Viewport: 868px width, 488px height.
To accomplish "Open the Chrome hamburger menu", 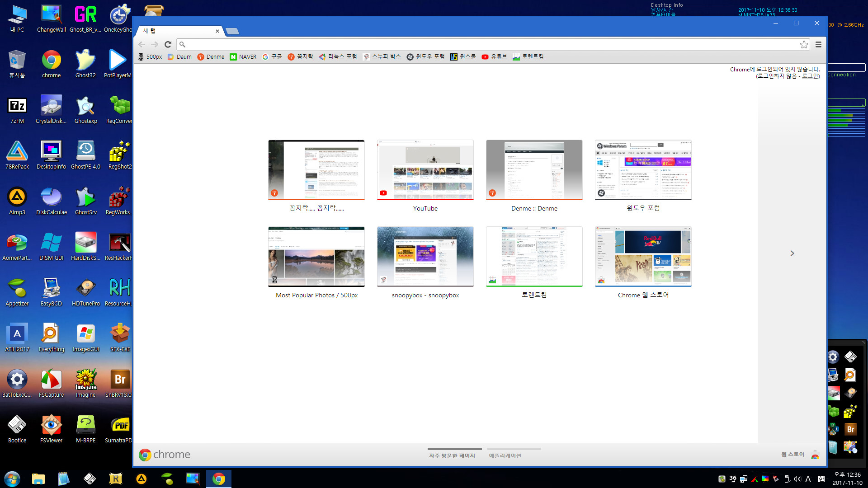I will 818,44.
